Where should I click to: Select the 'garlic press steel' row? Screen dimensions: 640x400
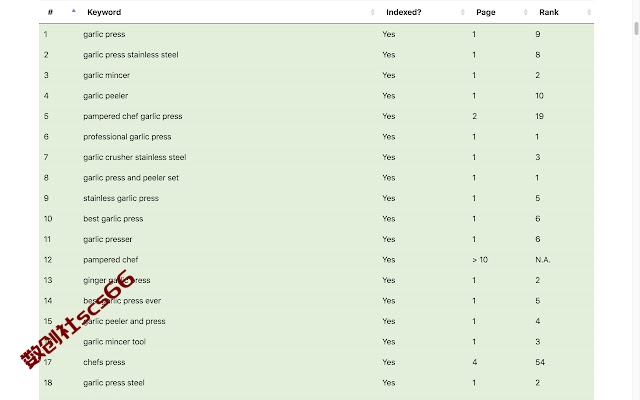click(x=316, y=383)
